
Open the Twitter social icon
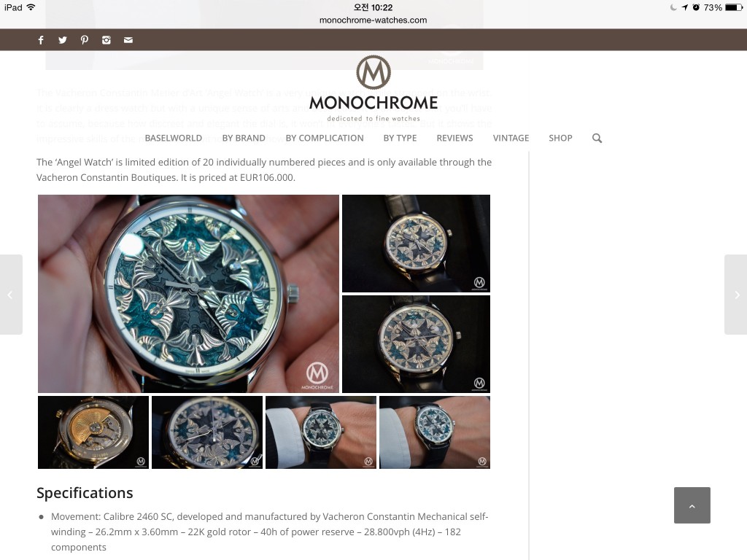(x=63, y=40)
